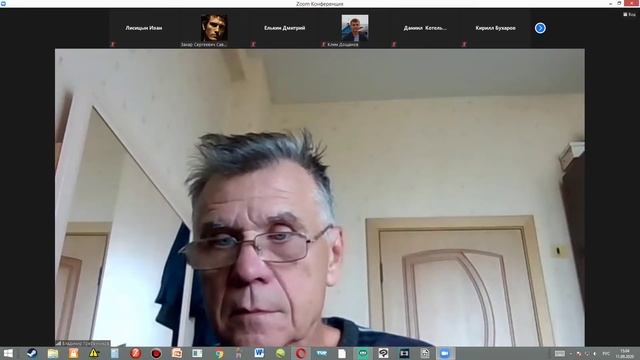Open the touch keyboard tray icon

click(560, 353)
